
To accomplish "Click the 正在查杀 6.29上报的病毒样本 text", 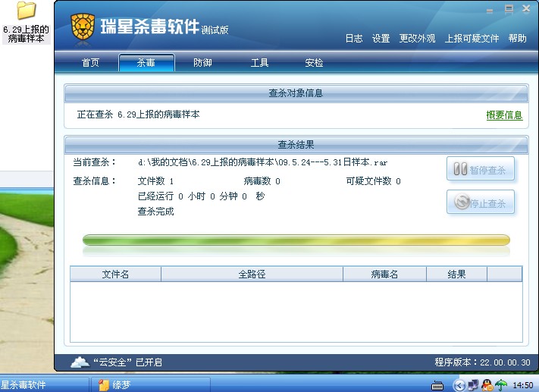I will pyautogui.click(x=138, y=114).
